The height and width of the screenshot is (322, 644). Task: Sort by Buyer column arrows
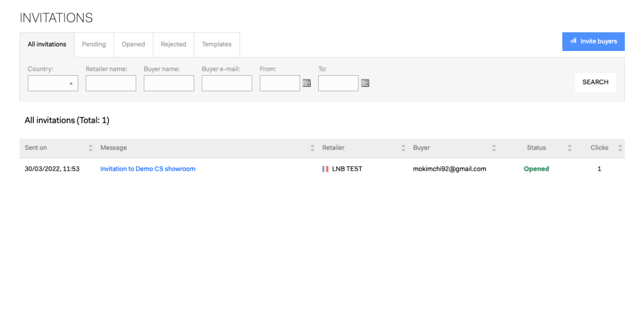coord(494,148)
